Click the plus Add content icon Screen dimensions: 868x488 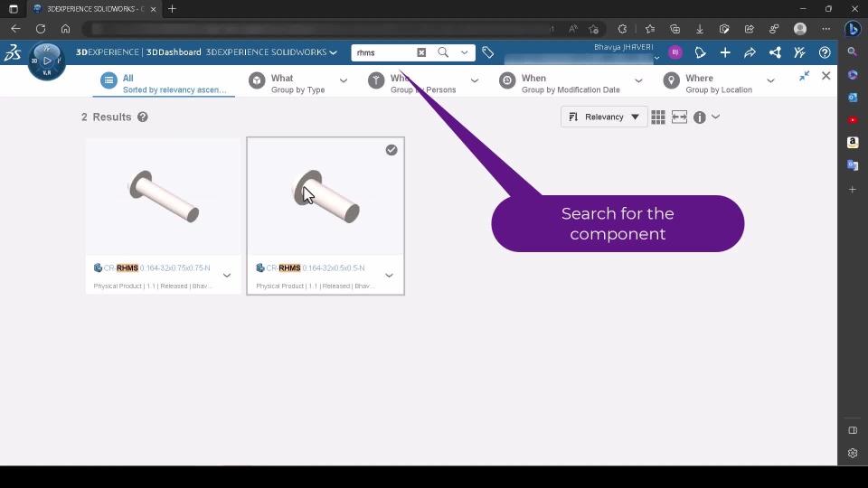(x=725, y=52)
